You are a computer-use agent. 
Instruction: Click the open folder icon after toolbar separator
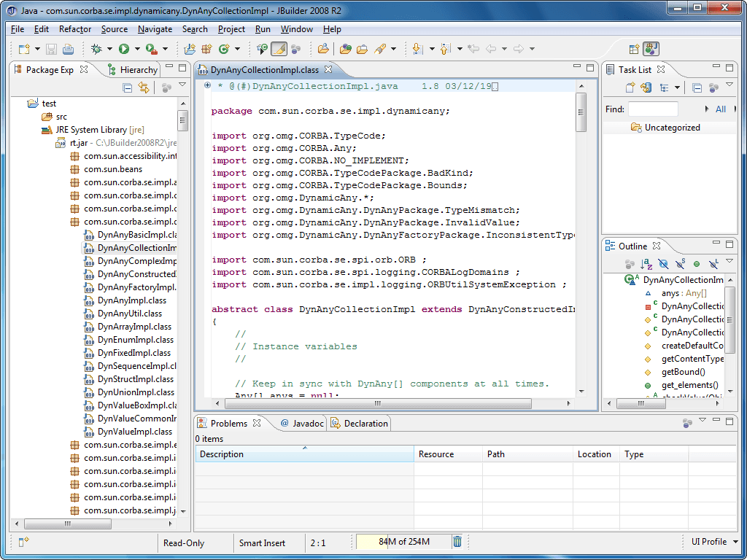click(362, 49)
